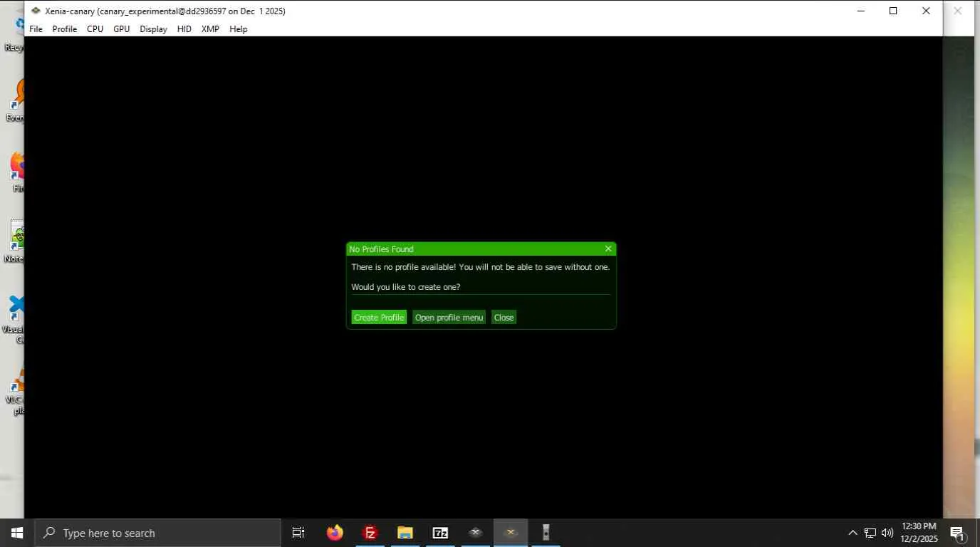The image size is (980, 547).
Task: Choose Open profile menu in the dialog
Action: (449, 318)
